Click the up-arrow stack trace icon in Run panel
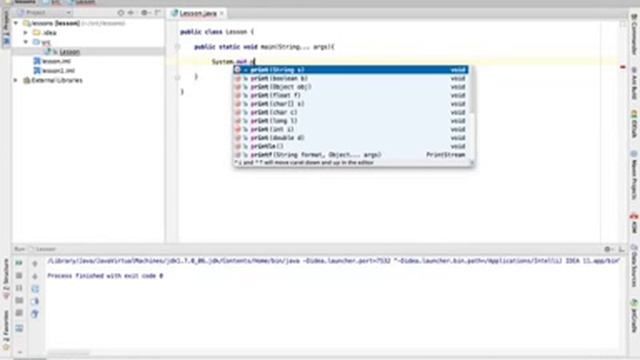Screen dimensions: 640x360 [x=35, y=264]
